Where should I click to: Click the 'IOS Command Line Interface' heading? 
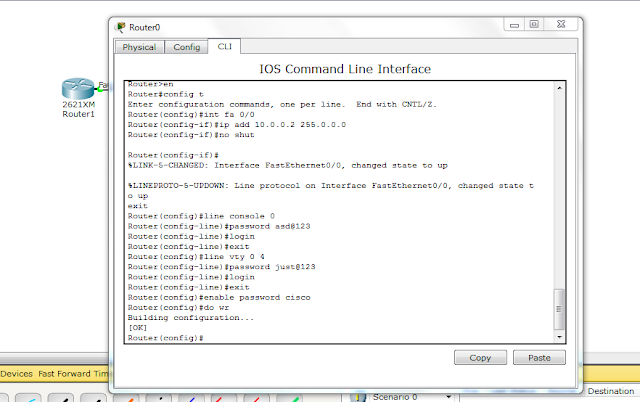345,69
